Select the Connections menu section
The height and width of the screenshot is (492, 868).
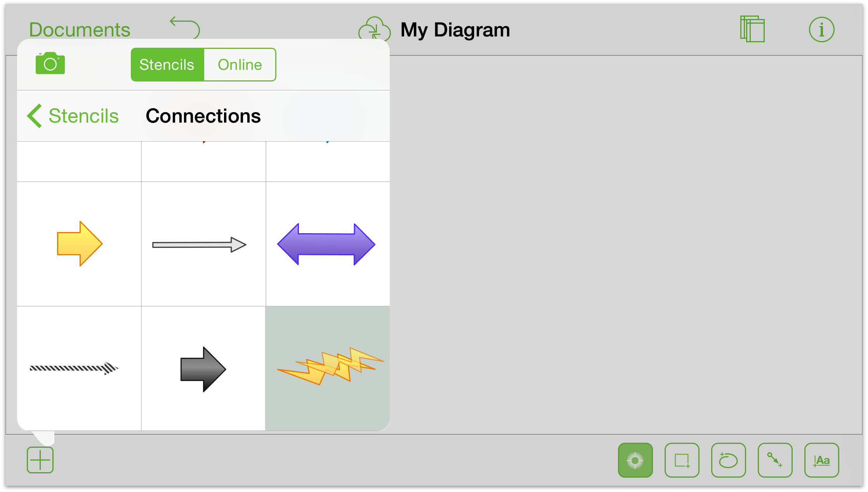[x=203, y=116]
